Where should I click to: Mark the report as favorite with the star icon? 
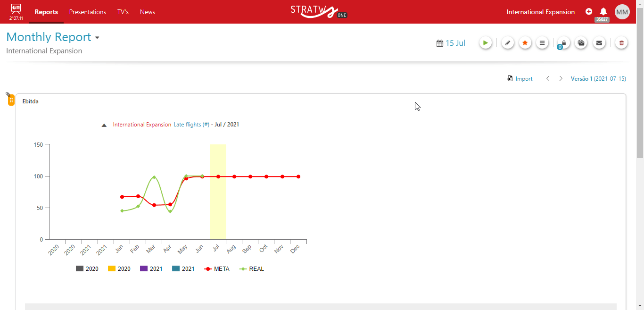[x=525, y=43]
